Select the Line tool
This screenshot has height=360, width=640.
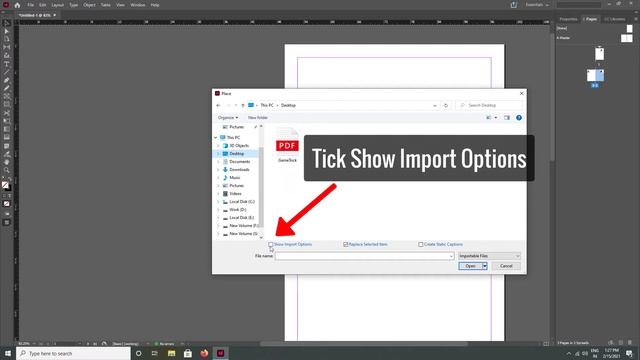click(7, 72)
